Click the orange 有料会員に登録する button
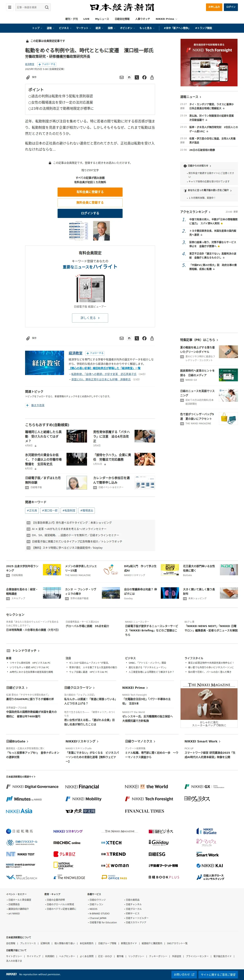This screenshot has height=980, width=244. [90, 192]
